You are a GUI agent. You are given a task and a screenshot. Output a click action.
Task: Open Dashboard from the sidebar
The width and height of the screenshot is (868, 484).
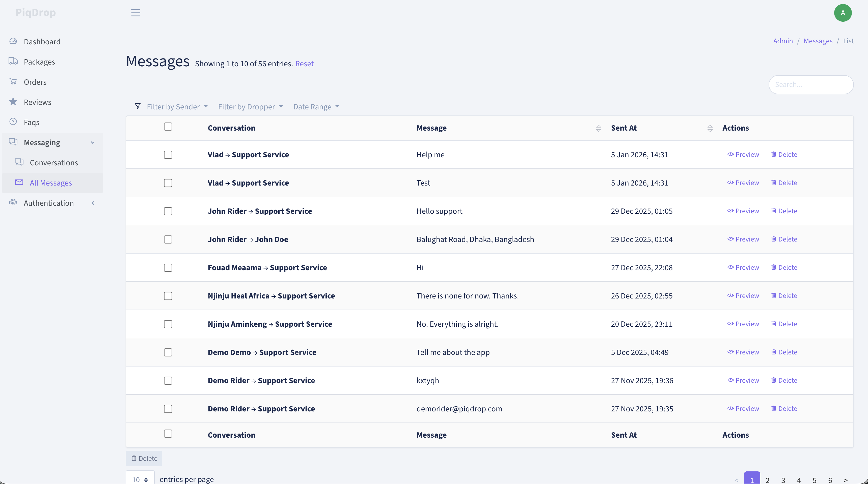(x=42, y=42)
